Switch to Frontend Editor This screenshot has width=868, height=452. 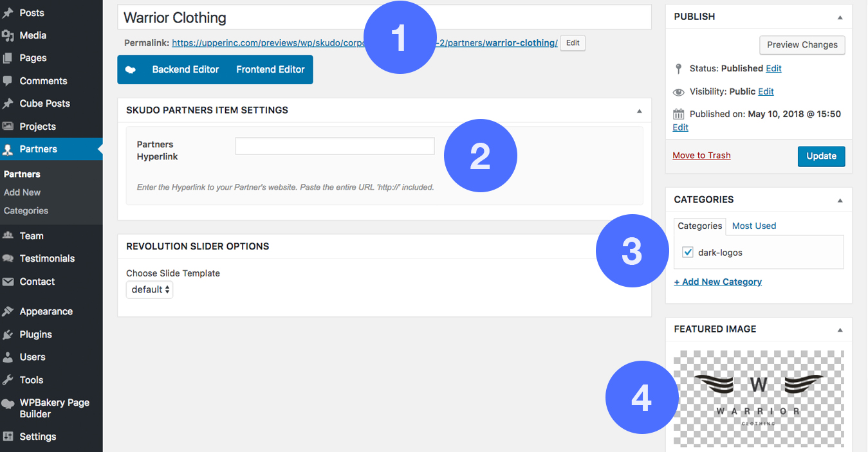[x=270, y=69]
